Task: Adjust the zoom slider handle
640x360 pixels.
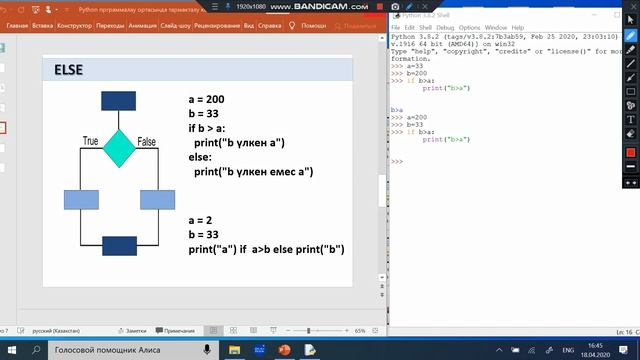Action: tap(309, 331)
